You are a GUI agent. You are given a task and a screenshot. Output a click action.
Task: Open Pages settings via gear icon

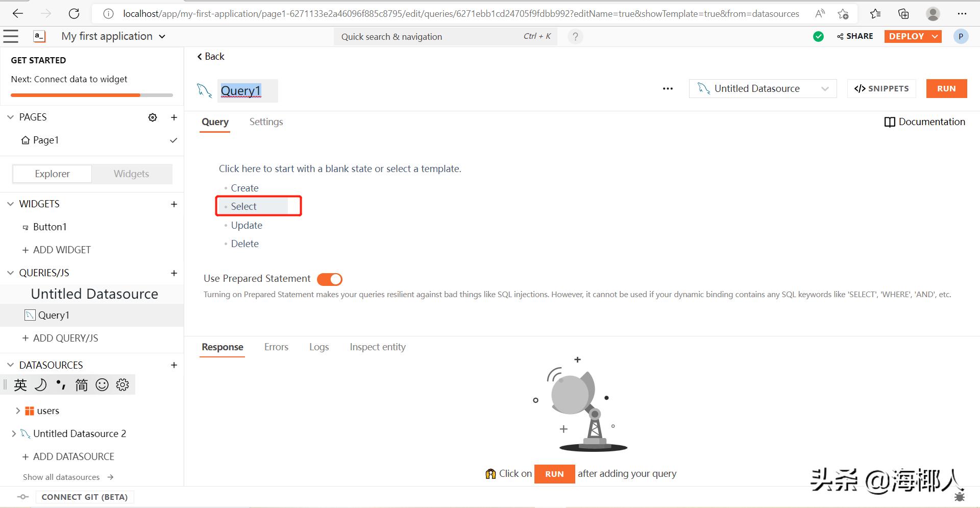(152, 117)
